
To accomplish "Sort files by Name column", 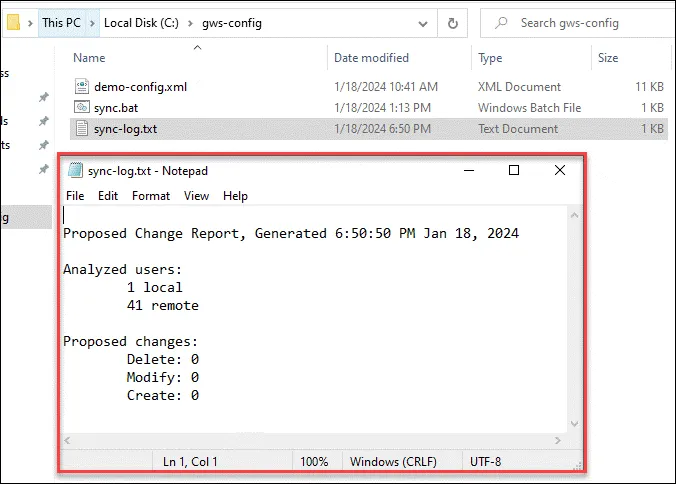I will coord(89,58).
